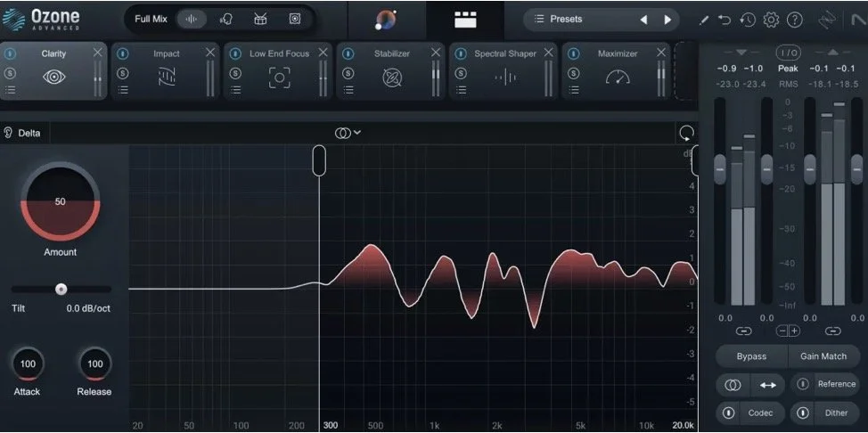Open the settings gear icon
Image resolution: width=868 pixels, height=433 pixels.
point(771,20)
